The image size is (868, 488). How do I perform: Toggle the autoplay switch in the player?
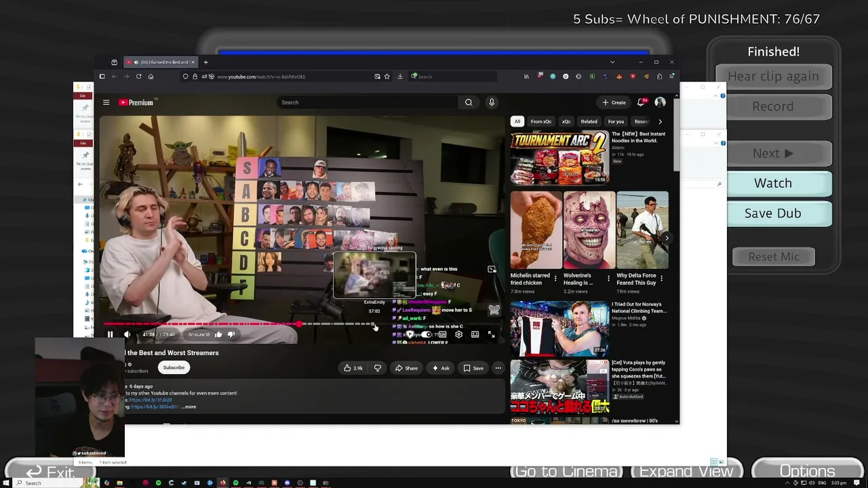click(426, 334)
